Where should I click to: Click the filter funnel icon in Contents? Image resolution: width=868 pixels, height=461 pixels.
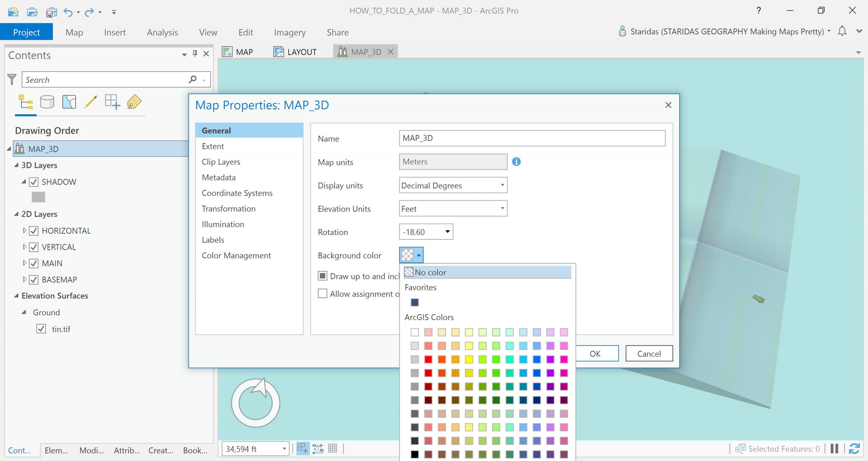pos(12,79)
